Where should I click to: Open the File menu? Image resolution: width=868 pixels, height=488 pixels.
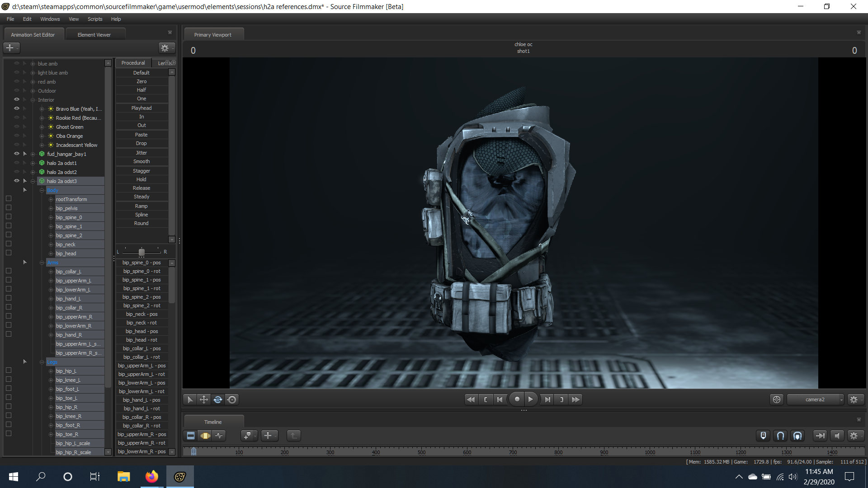click(x=10, y=19)
